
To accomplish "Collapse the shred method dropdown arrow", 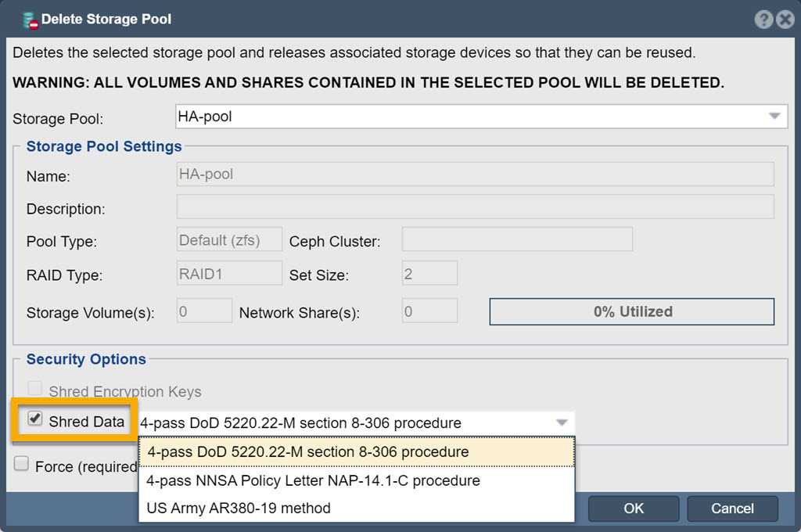I will pos(562,423).
